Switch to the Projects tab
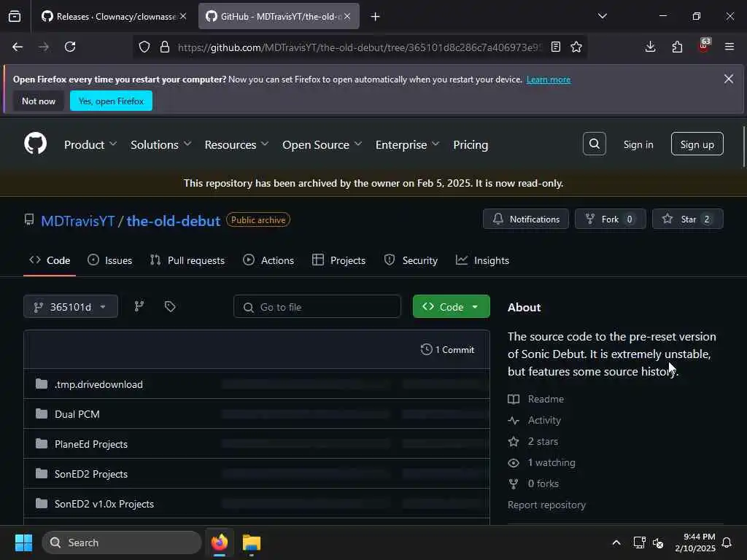Viewport: 747px width, 560px height. (x=338, y=260)
